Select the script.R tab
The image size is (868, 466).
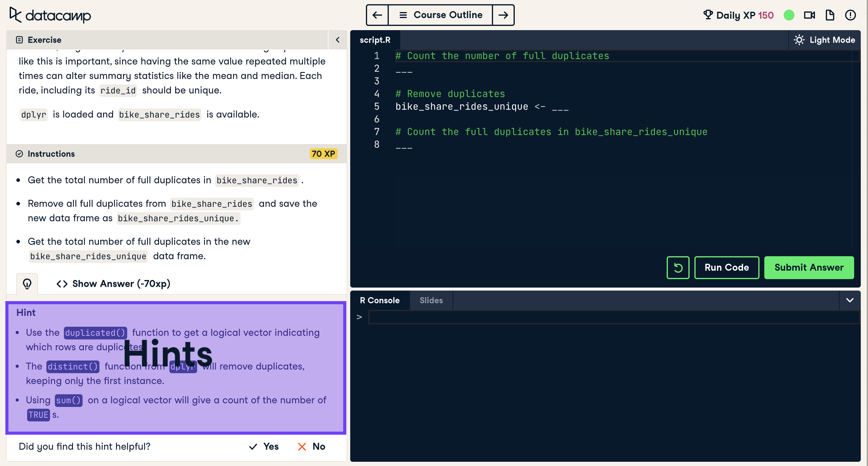click(375, 40)
